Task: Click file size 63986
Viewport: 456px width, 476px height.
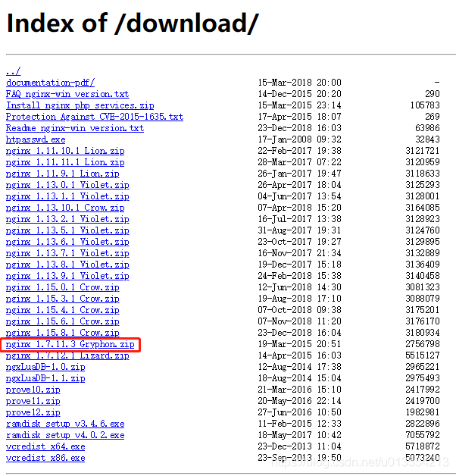Action: pos(427,128)
